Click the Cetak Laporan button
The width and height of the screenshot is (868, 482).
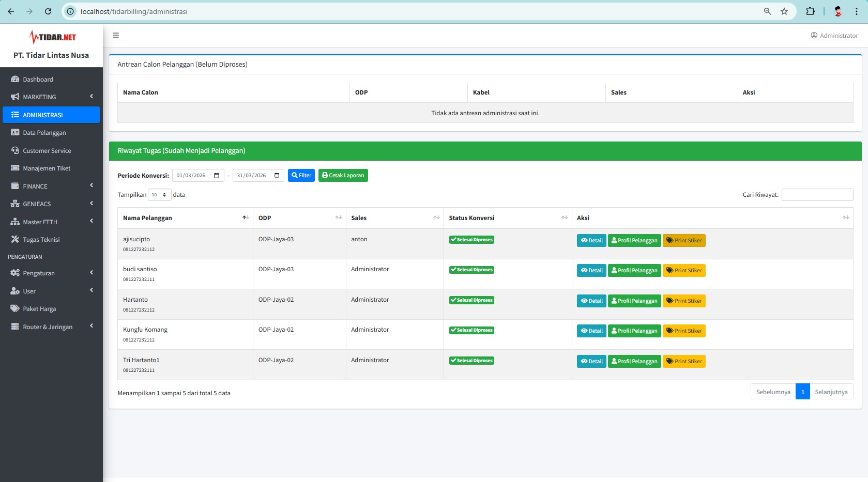click(343, 176)
